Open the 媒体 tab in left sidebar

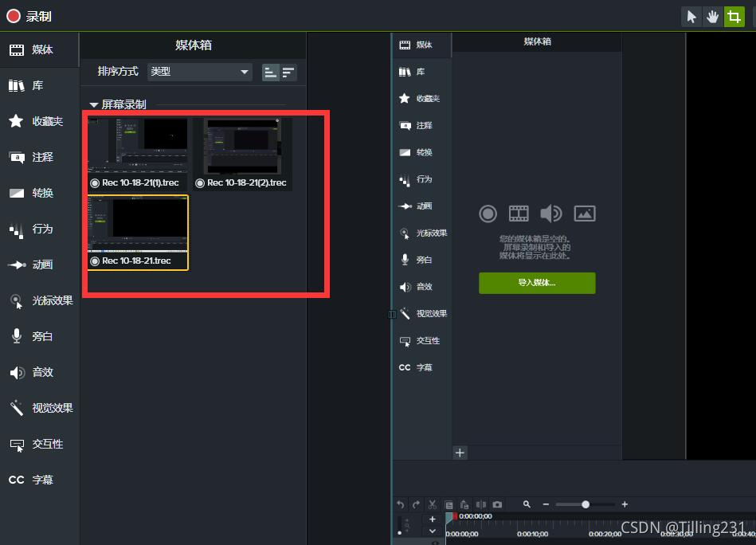click(39, 49)
